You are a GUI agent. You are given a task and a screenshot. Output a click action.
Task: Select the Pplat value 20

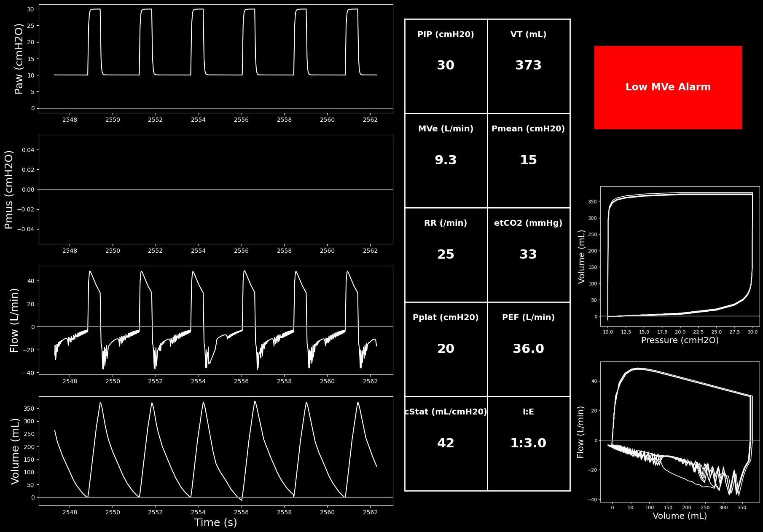(446, 349)
